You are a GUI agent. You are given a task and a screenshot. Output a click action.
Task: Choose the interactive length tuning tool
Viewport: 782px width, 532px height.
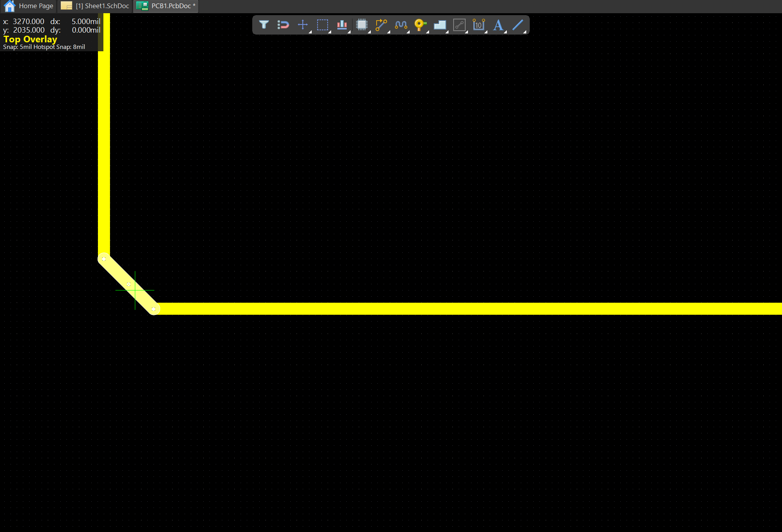point(401,25)
